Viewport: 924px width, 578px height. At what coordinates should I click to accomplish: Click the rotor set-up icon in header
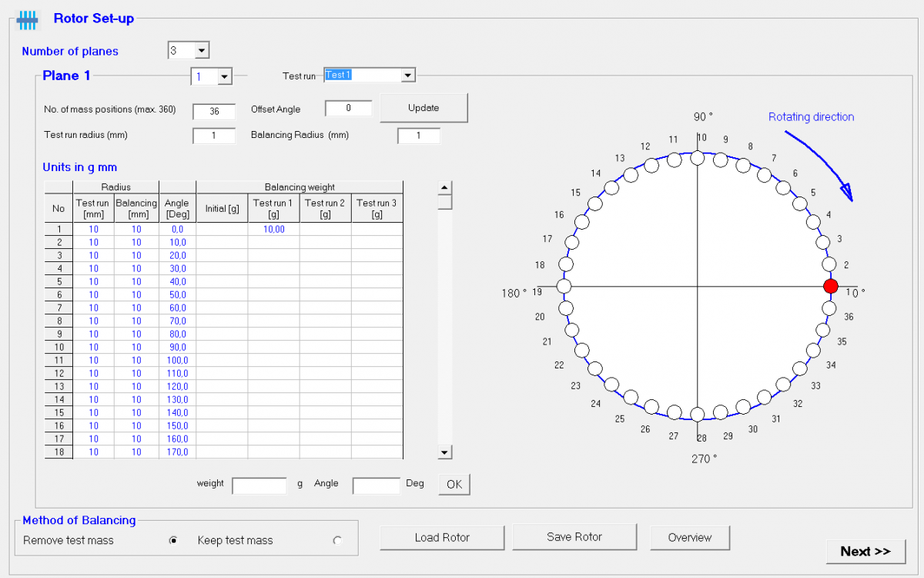[28, 20]
